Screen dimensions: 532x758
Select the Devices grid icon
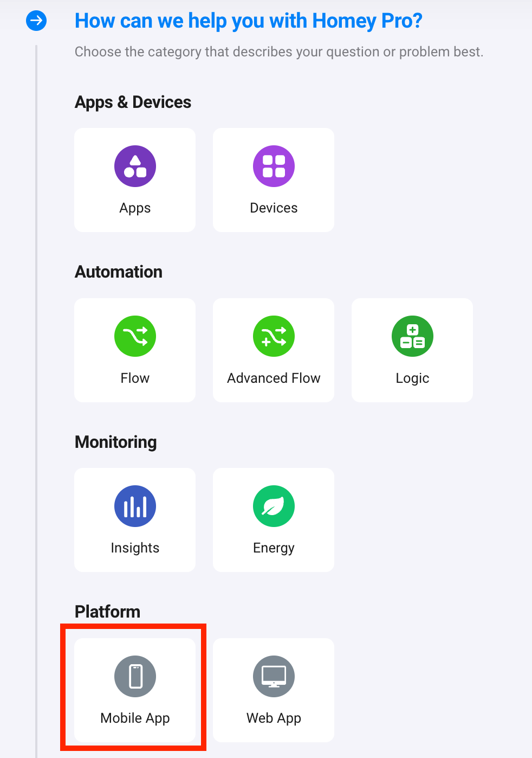pos(274,166)
